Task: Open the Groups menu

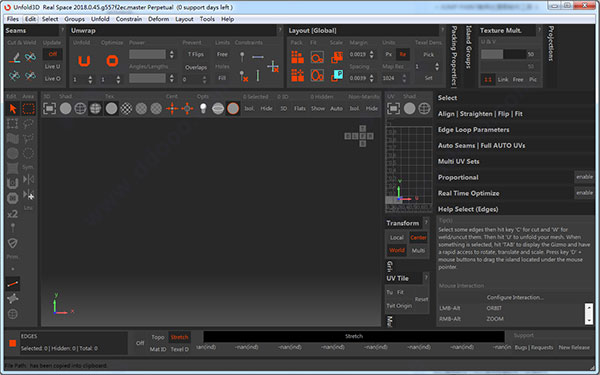Action: click(x=74, y=19)
